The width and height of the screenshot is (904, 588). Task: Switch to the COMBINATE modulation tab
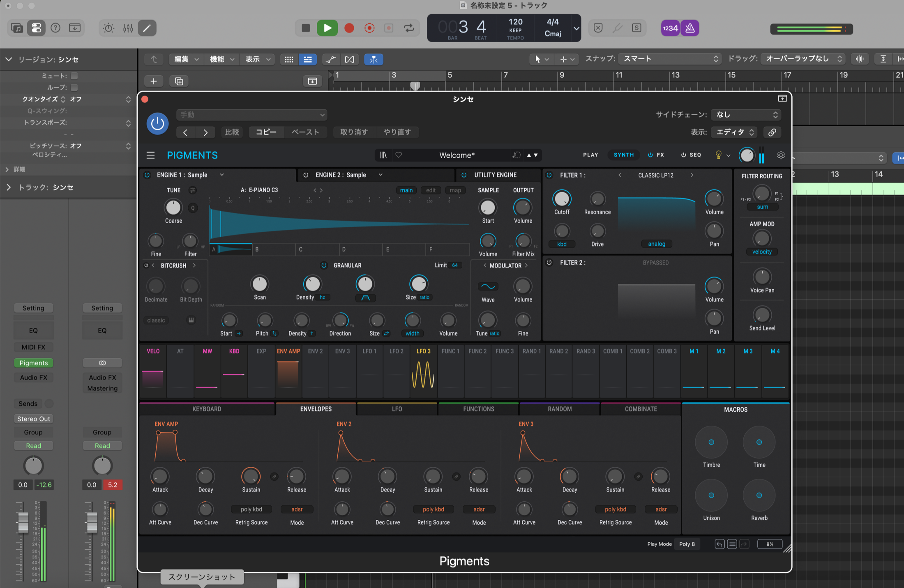click(641, 409)
